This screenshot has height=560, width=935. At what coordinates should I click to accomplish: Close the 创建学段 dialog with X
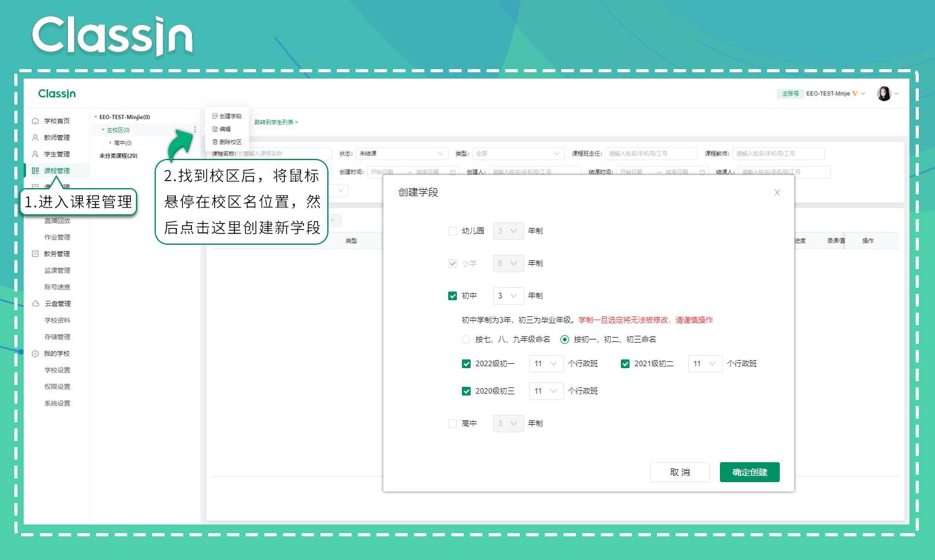(777, 192)
